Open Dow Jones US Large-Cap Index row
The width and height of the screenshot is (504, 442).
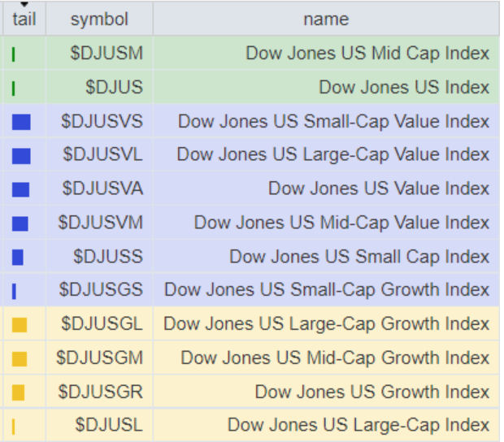(x=358, y=425)
